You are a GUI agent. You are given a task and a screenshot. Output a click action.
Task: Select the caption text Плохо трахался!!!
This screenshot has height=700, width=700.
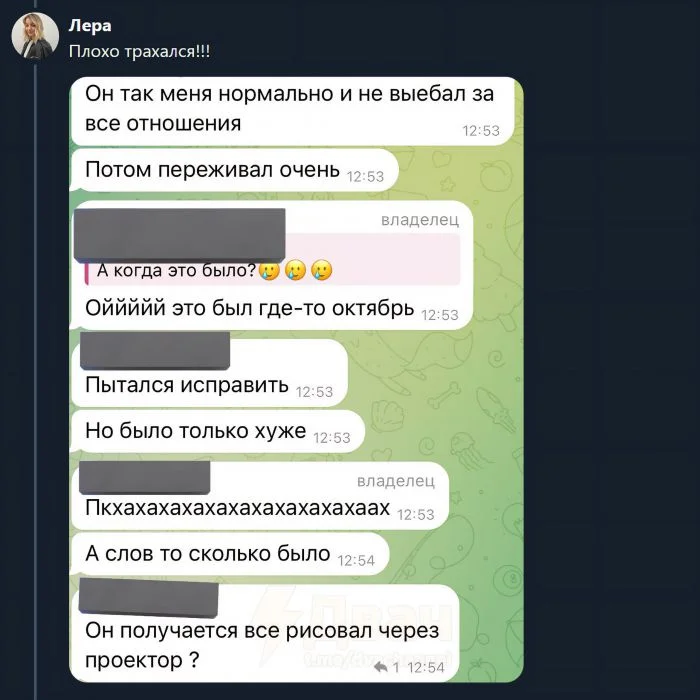pyautogui.click(x=139, y=52)
